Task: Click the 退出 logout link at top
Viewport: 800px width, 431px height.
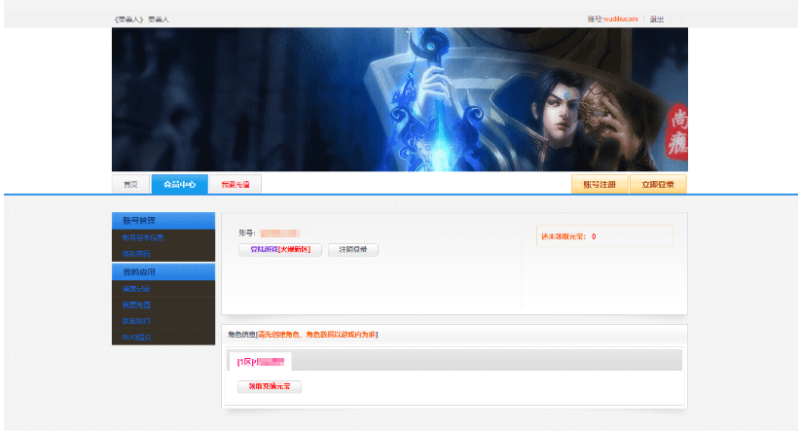Action: tap(657, 19)
